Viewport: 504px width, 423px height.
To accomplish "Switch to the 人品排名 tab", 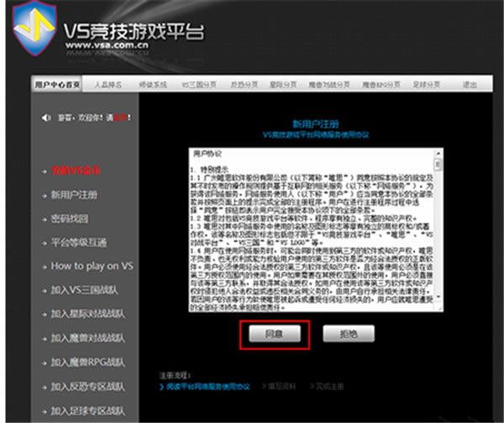I will (x=108, y=85).
